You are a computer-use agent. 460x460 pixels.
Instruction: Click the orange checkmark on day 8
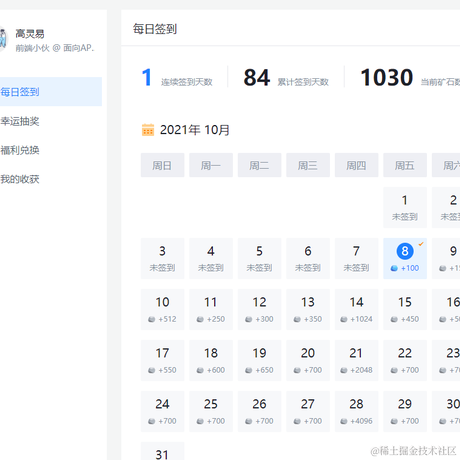pos(421,244)
